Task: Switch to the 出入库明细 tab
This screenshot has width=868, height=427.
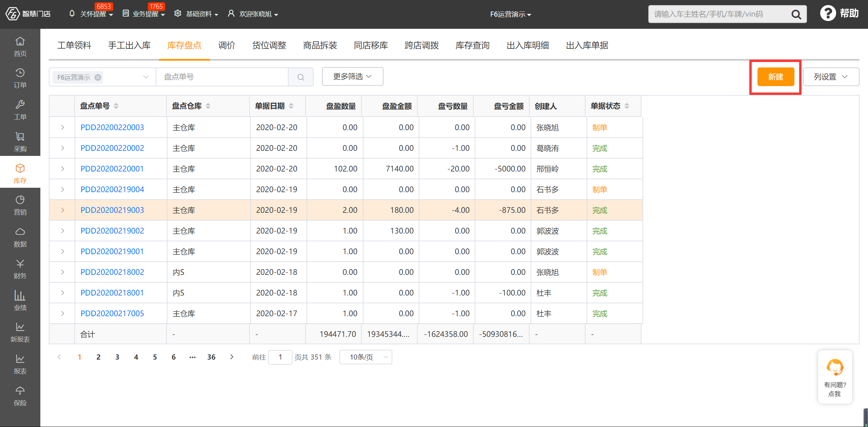Action: pyautogui.click(x=528, y=45)
